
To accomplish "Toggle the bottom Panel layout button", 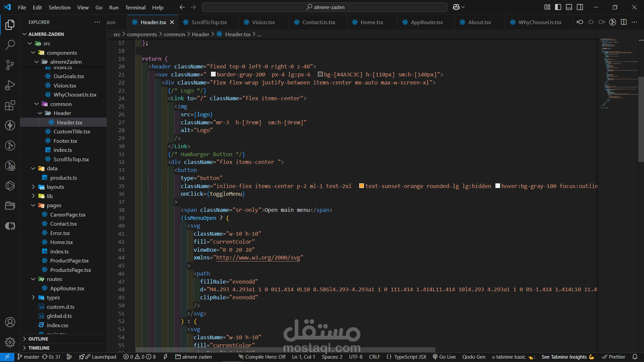I will [x=569, y=7].
